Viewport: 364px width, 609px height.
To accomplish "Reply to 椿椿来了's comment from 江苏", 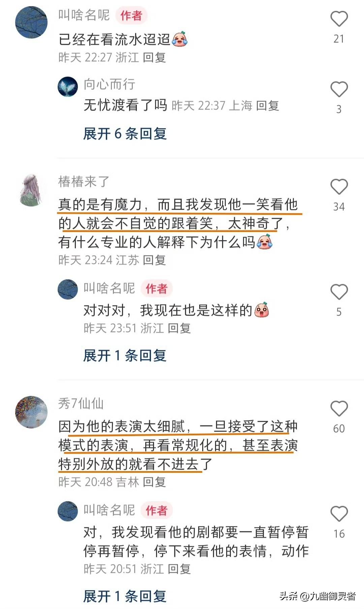I will tap(154, 260).
